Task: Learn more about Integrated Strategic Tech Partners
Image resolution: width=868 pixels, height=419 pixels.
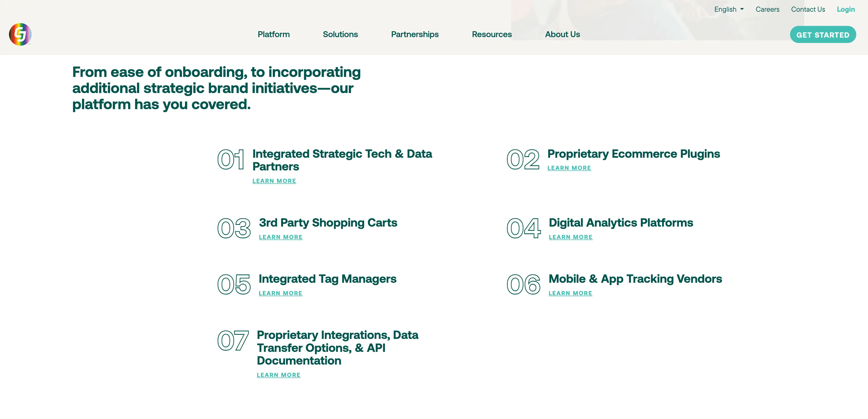Action: pyautogui.click(x=274, y=181)
